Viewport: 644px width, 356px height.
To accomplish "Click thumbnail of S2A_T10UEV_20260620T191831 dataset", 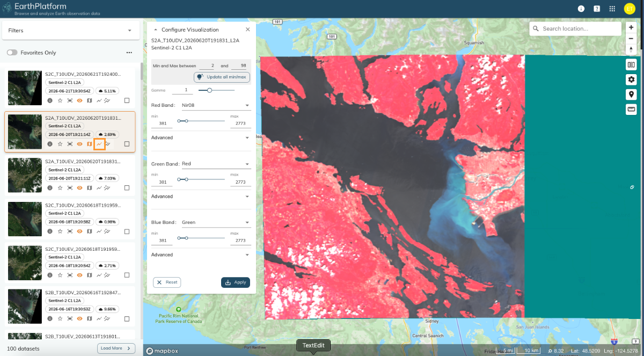I will (x=25, y=176).
